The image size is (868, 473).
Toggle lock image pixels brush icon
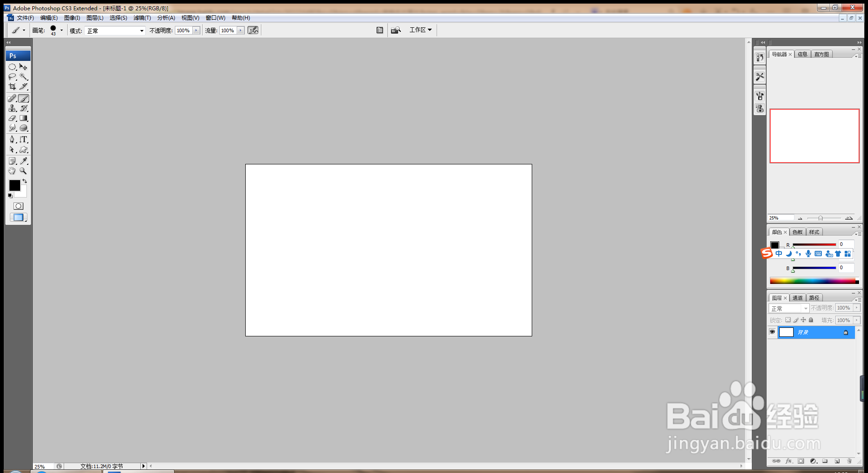[796, 320]
